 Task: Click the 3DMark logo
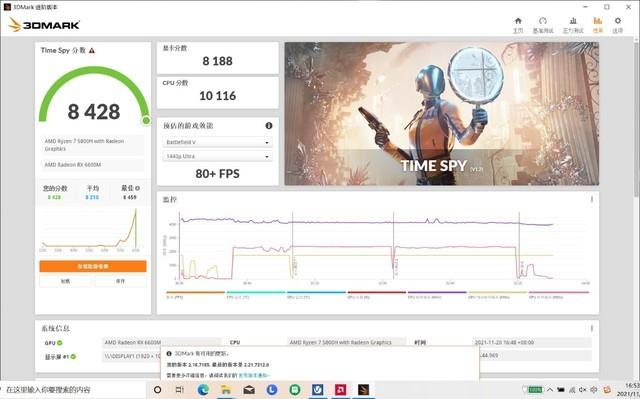[x=44, y=25]
